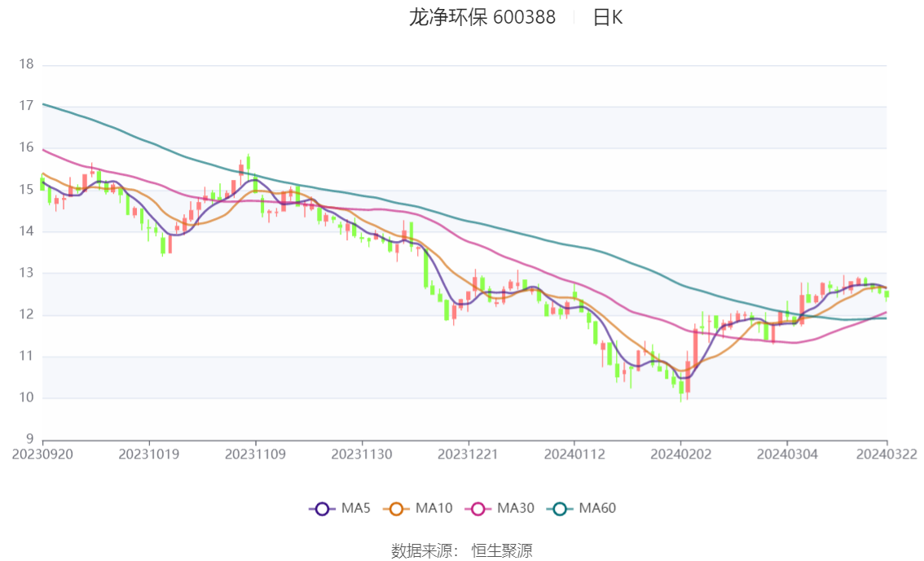
Task: Toggle the MA60 legend series
Action: [x=582, y=508]
